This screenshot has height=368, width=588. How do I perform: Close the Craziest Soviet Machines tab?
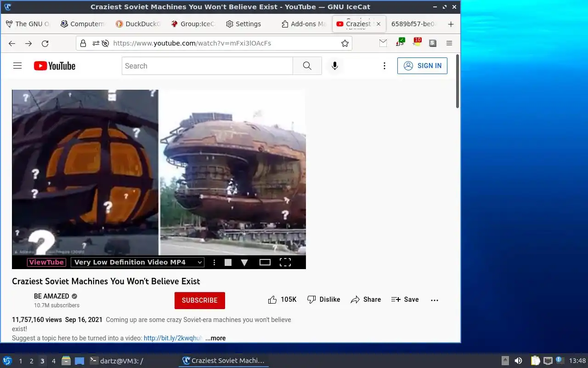pos(379,24)
